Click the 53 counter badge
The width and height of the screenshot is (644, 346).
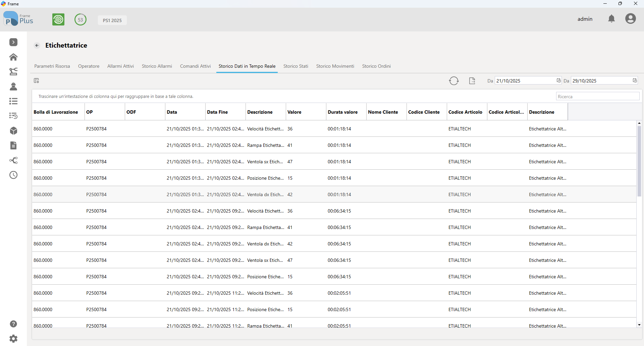80,19
